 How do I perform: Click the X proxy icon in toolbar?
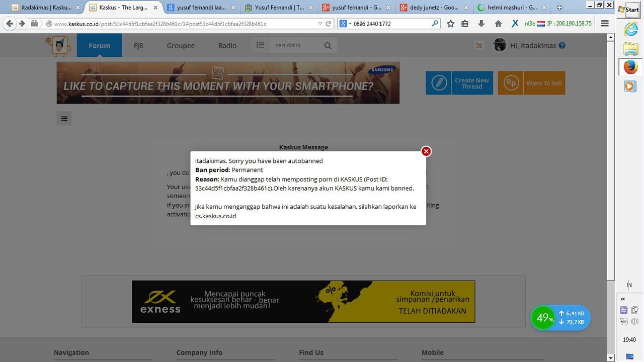(515, 24)
